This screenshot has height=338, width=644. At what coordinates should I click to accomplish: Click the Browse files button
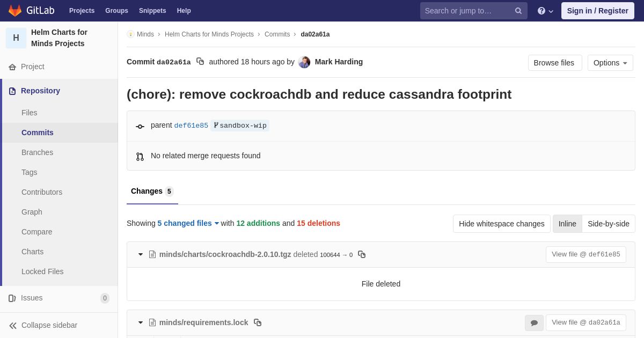(554, 63)
